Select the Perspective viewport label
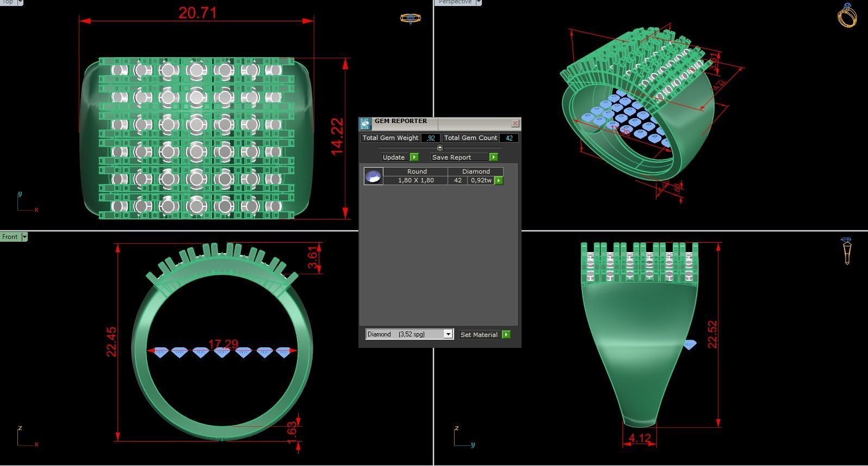This screenshot has height=466, width=868. pyautogui.click(x=455, y=2)
